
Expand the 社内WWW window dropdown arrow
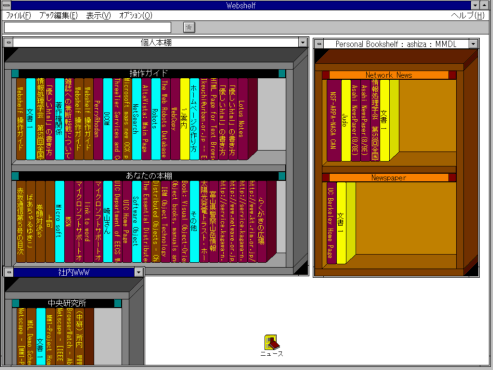coord(139,272)
